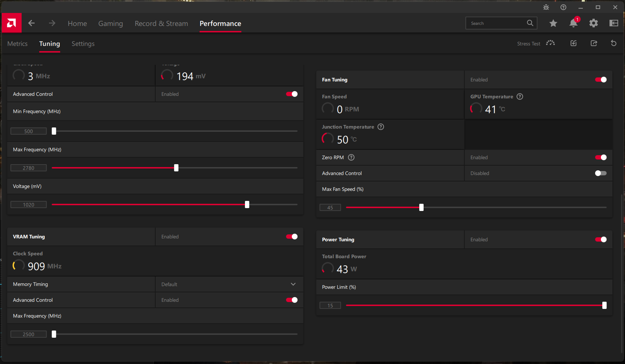Click GPU Max Frequency slider handle
The image size is (625, 364).
point(176,168)
